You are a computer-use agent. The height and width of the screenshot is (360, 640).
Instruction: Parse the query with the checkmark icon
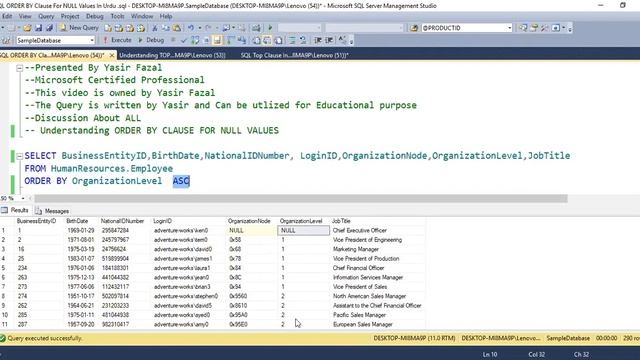point(184,40)
